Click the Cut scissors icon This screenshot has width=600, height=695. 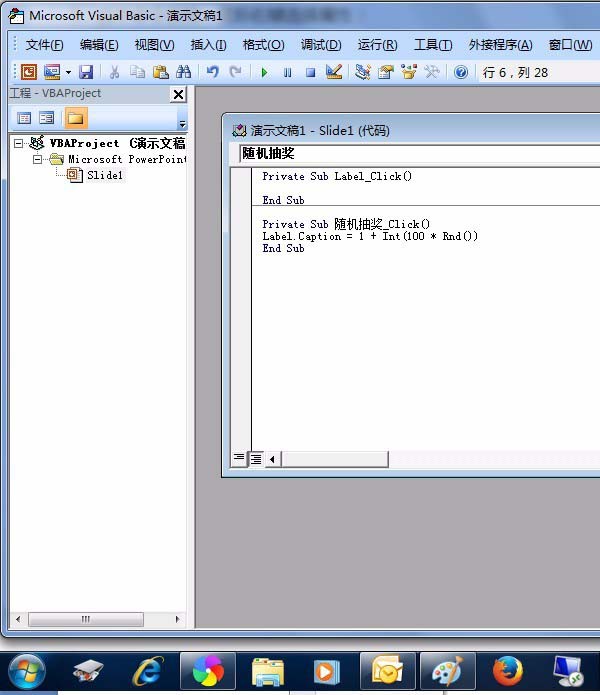114,72
